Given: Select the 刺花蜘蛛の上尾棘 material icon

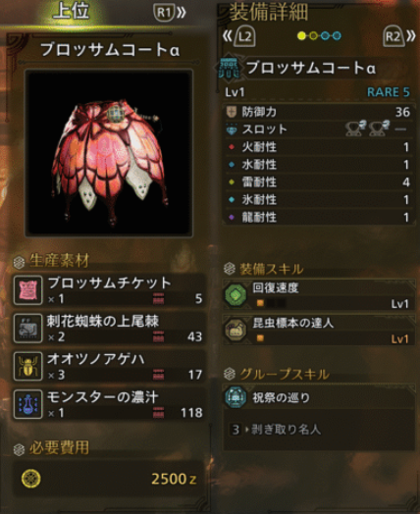Looking at the screenshot, I should (27, 329).
